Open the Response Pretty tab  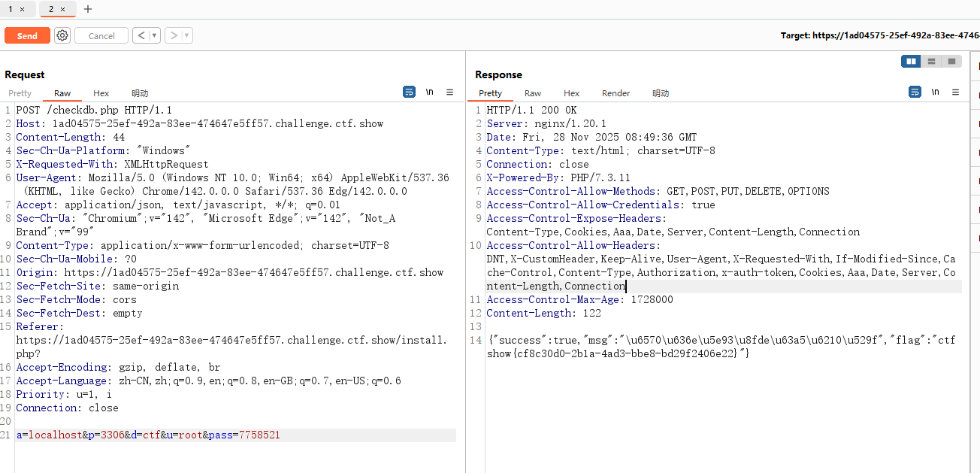[490, 93]
